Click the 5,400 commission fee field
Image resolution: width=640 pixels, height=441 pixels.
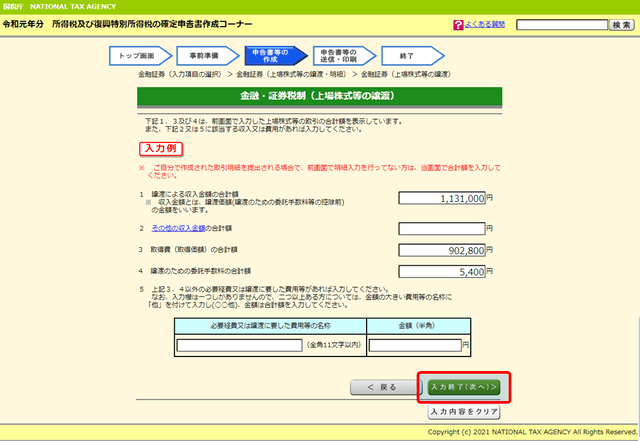(442, 272)
